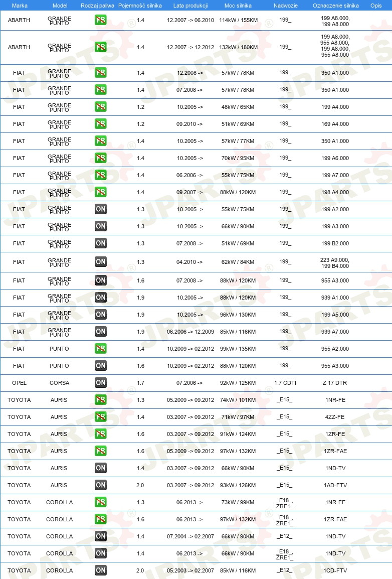Click the Z 17 DTR engine code
This screenshot has width=392, height=579.
335,383
